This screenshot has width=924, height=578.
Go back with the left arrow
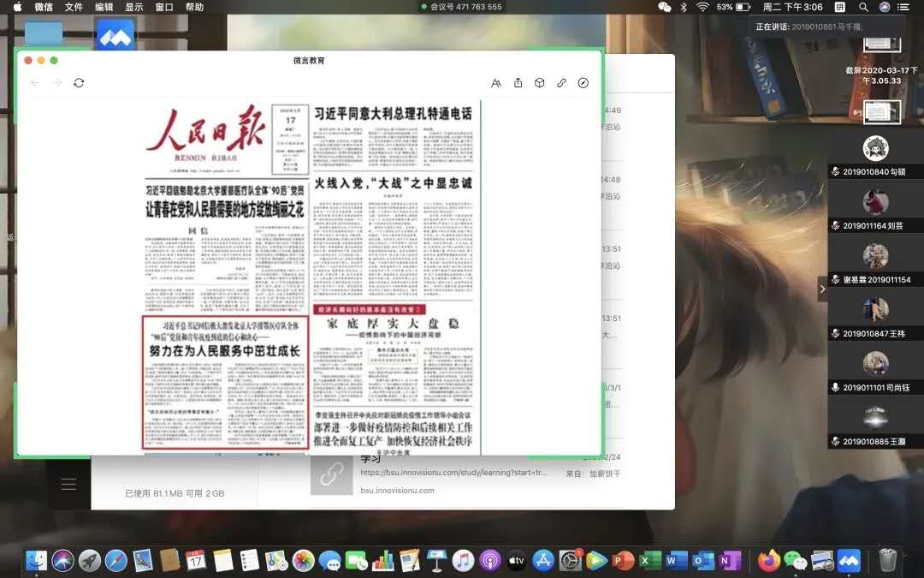pos(35,83)
